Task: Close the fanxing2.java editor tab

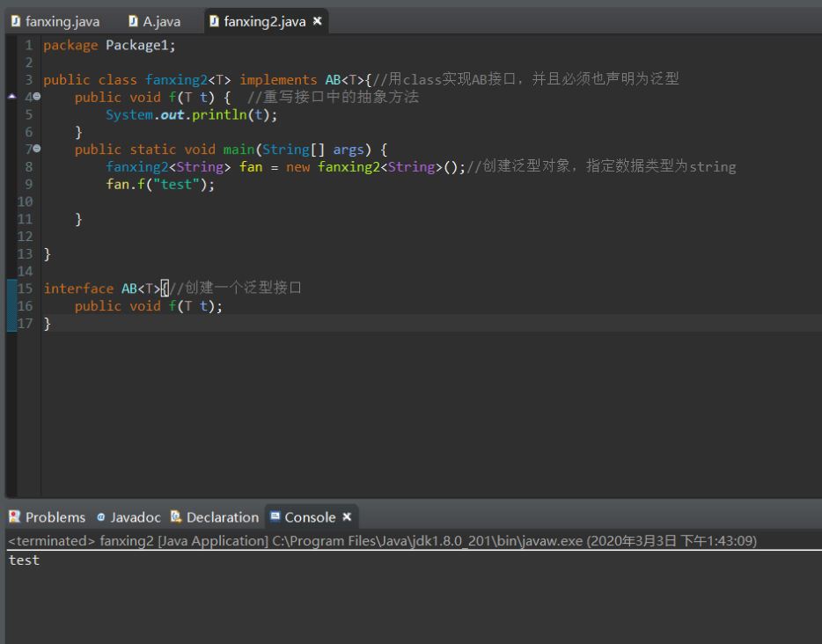Action: [318, 21]
